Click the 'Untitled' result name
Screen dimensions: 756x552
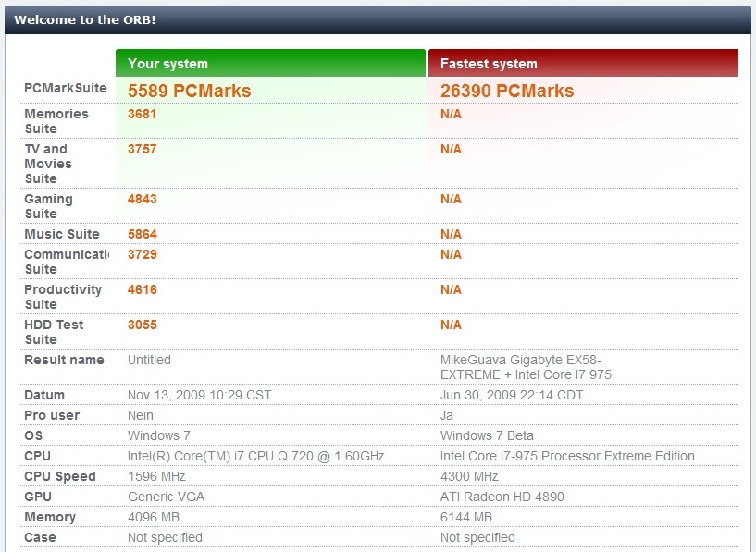tap(149, 360)
